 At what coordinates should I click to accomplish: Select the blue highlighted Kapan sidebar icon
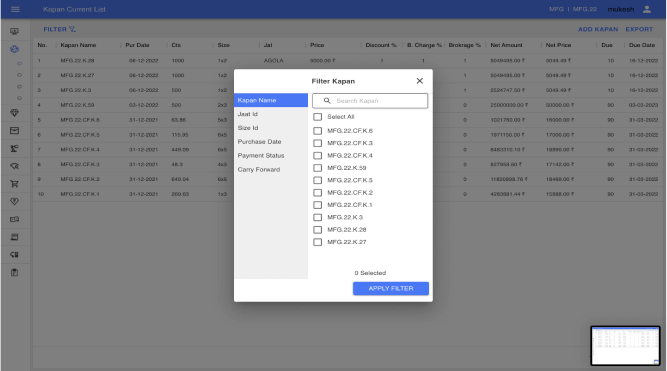tap(14, 49)
